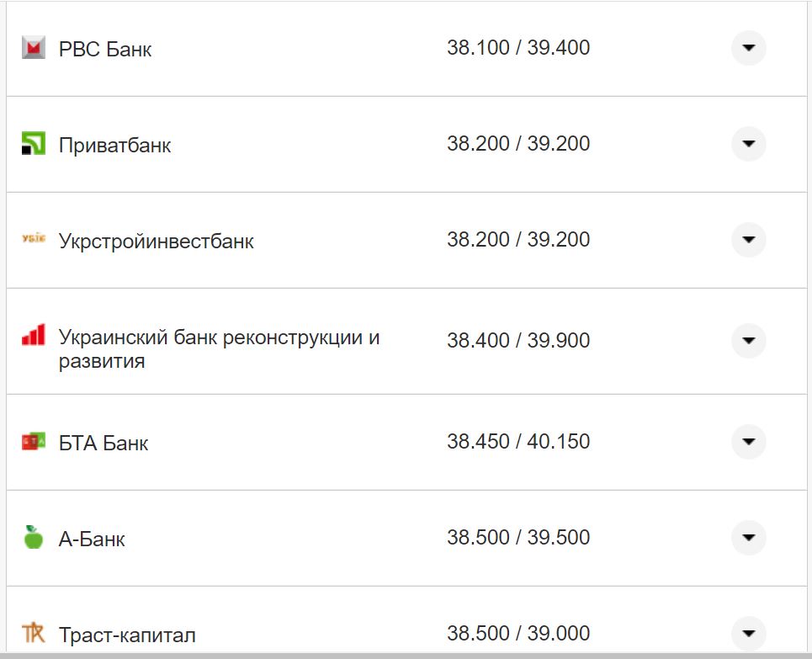Click the green apple А-Банк logo

coord(32,538)
